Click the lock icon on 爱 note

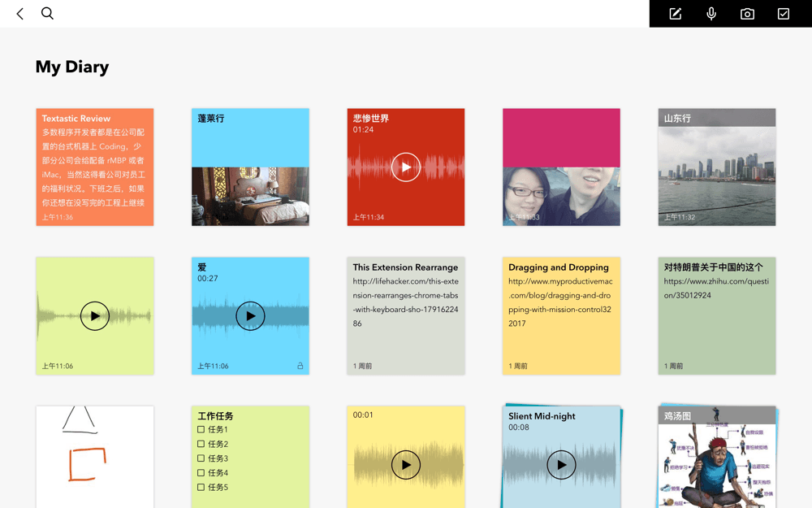click(300, 366)
